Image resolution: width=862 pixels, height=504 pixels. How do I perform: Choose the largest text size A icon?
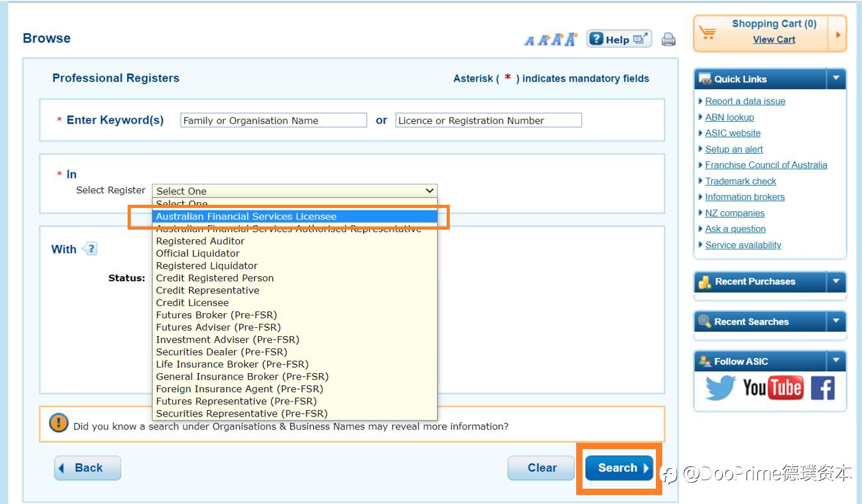tap(570, 39)
